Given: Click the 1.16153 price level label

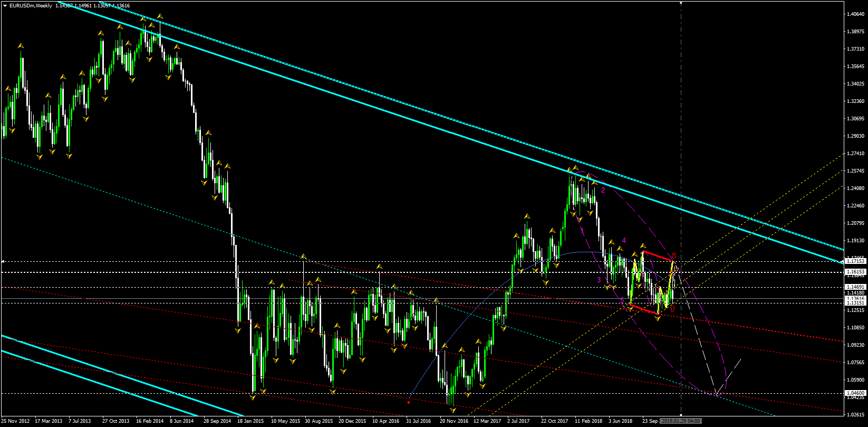Looking at the screenshot, I should coord(855,272).
